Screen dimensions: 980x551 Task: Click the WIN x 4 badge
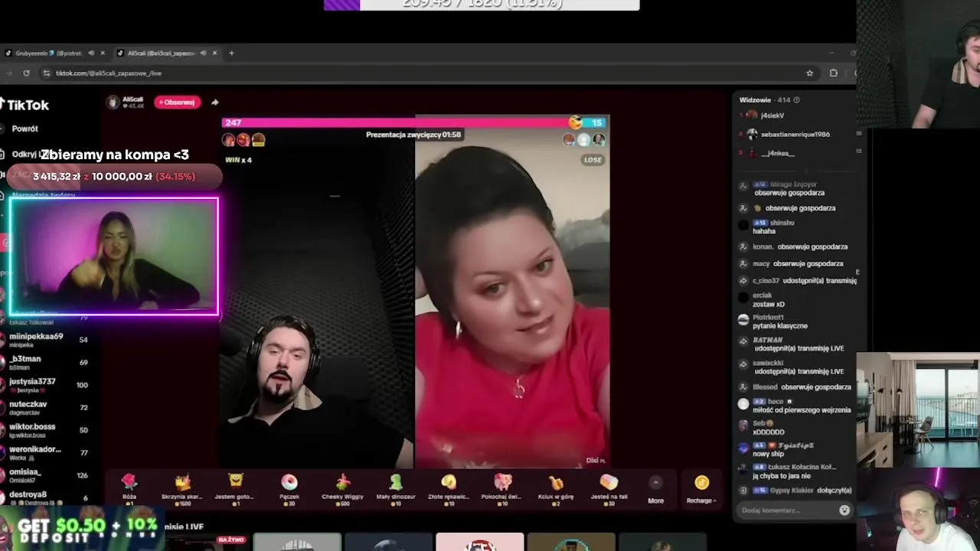(238, 160)
